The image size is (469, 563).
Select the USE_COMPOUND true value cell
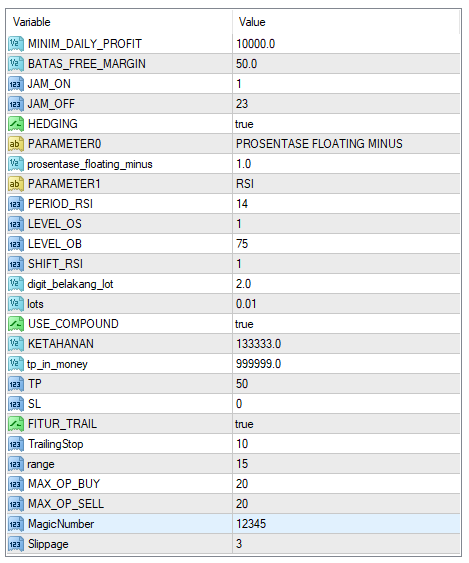coord(346,324)
